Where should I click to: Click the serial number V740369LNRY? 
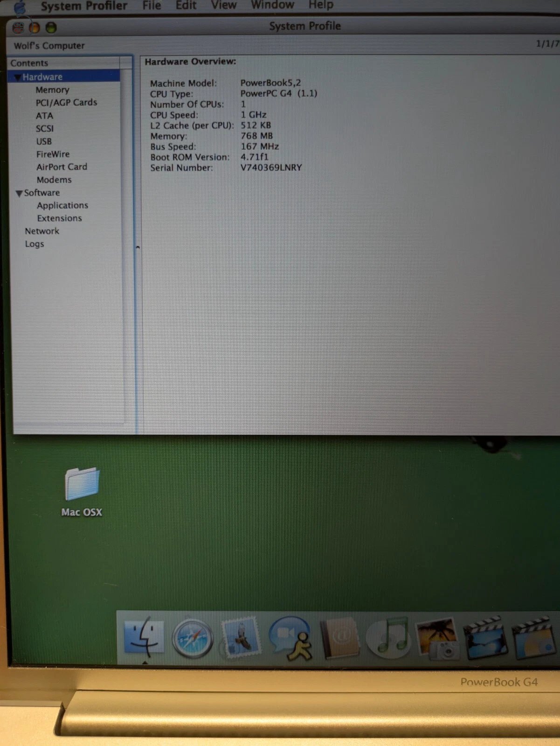point(271,167)
